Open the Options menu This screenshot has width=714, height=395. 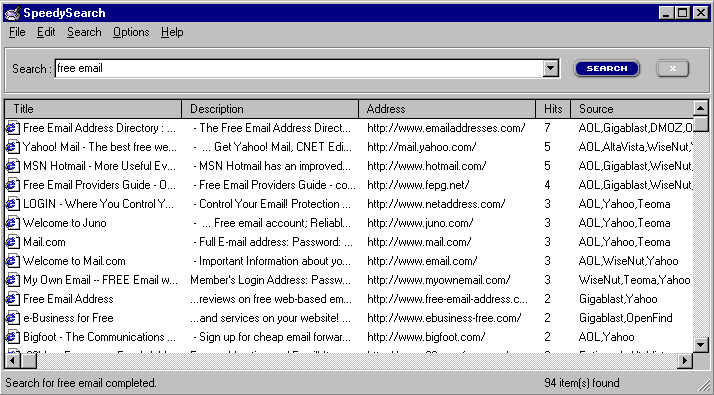point(131,32)
